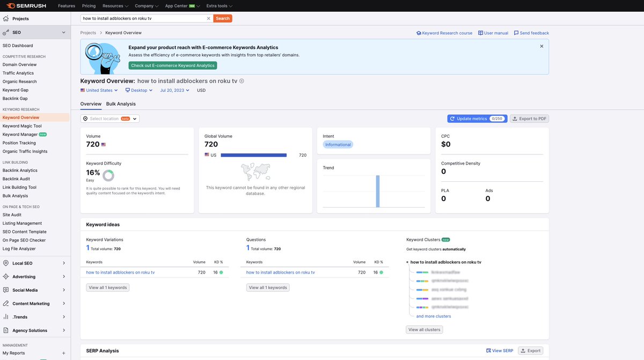The width and height of the screenshot is (644, 360).
Task: Expand the Advertising section chevron
Action: 63,277
